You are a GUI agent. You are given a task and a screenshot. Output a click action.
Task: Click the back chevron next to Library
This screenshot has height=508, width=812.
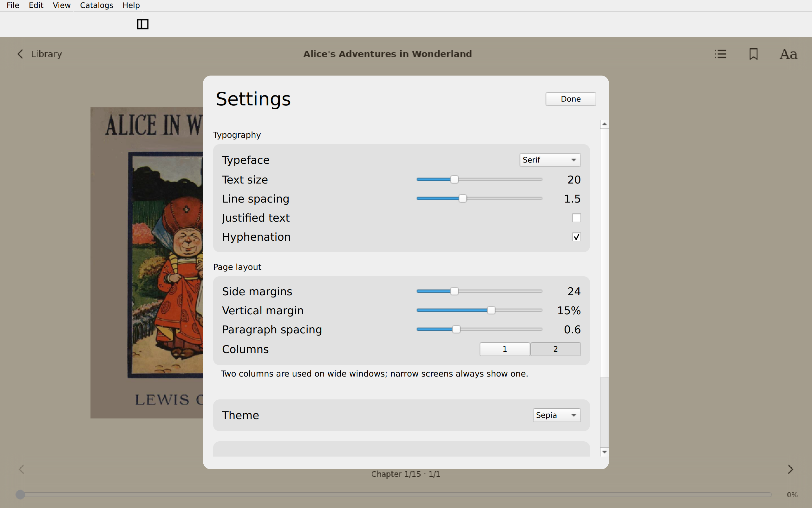pyautogui.click(x=21, y=54)
